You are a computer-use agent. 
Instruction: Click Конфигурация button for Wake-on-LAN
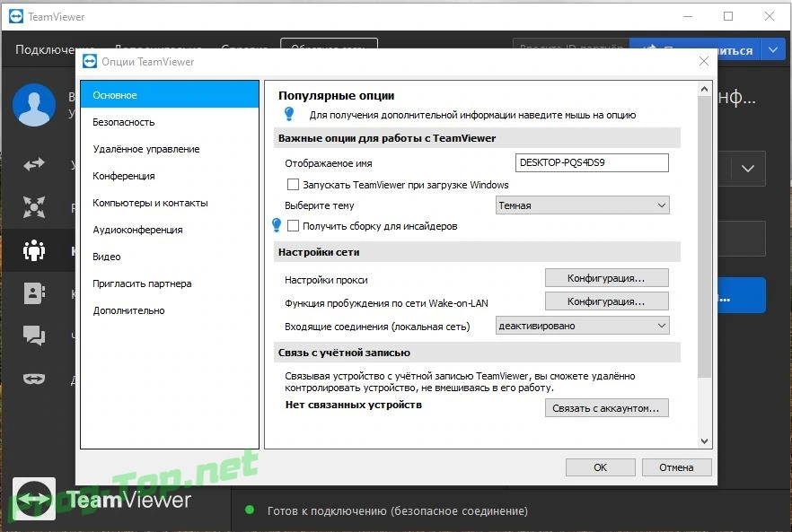click(607, 301)
